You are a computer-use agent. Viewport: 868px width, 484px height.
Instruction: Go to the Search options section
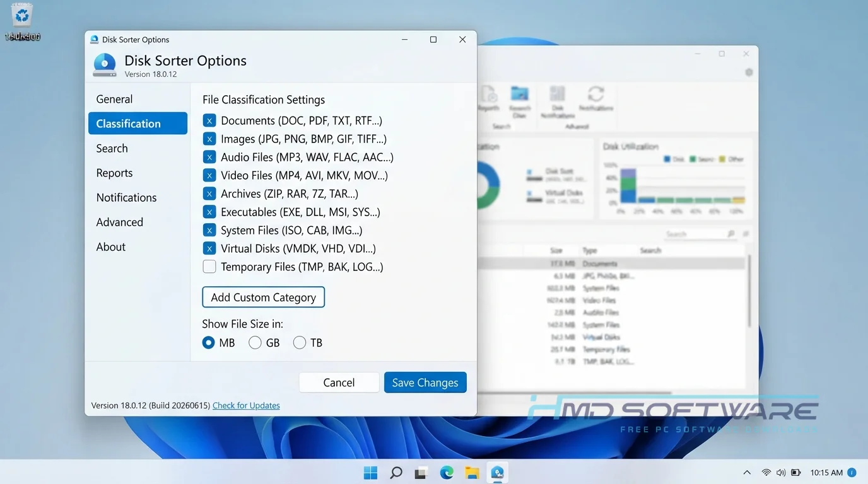click(x=138, y=148)
